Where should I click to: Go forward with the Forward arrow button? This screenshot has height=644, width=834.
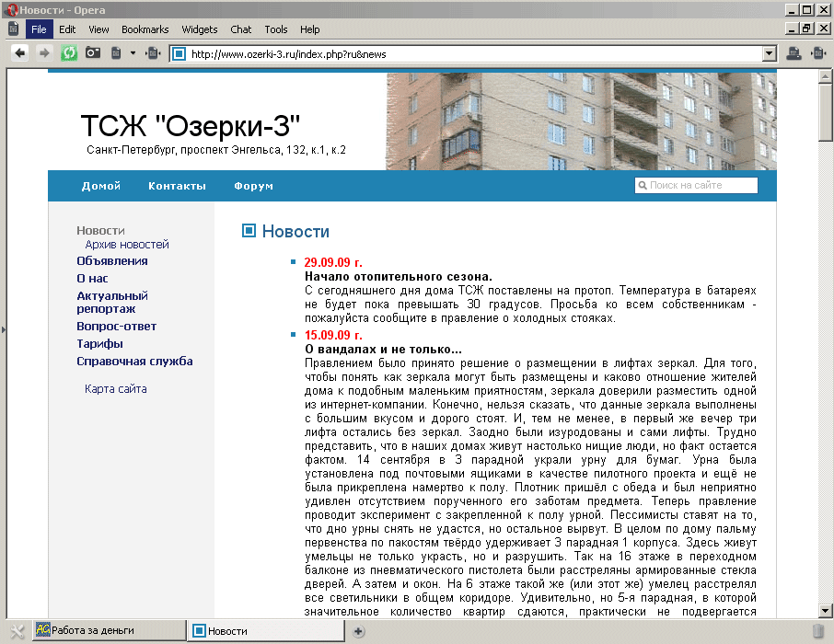(x=44, y=53)
